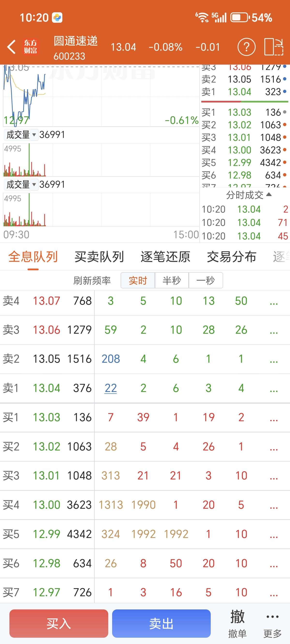Tap order 313 in 买3 row
This screenshot has height=644, width=290.
click(x=110, y=476)
